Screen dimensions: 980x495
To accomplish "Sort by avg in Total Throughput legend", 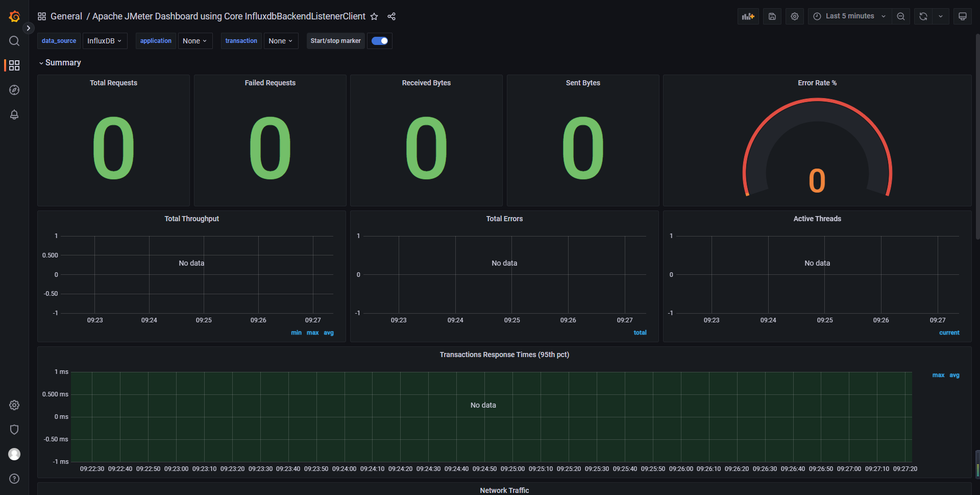I will [329, 333].
